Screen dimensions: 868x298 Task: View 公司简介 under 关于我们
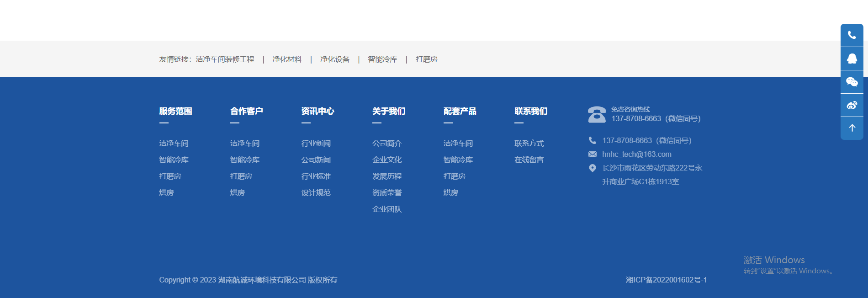click(387, 144)
